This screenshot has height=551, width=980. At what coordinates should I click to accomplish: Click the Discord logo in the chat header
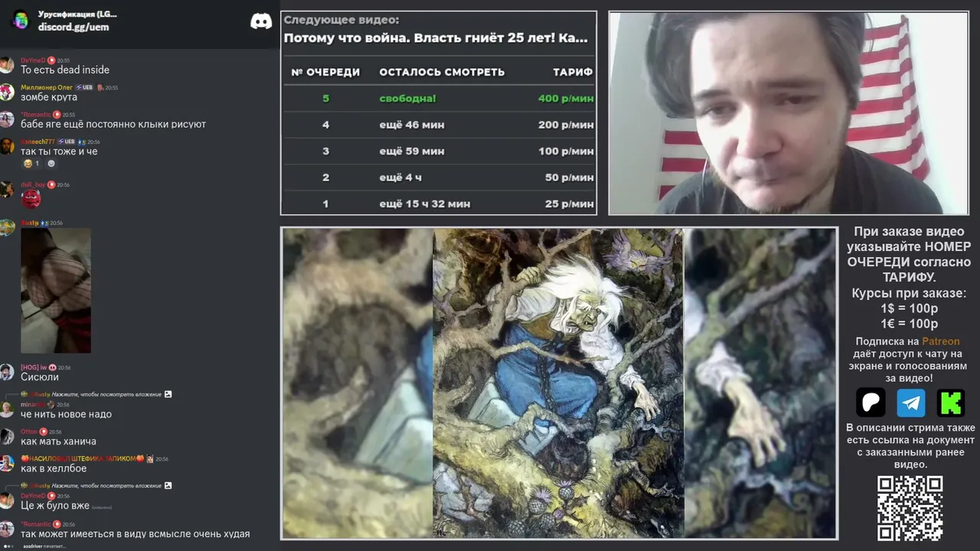point(261,21)
